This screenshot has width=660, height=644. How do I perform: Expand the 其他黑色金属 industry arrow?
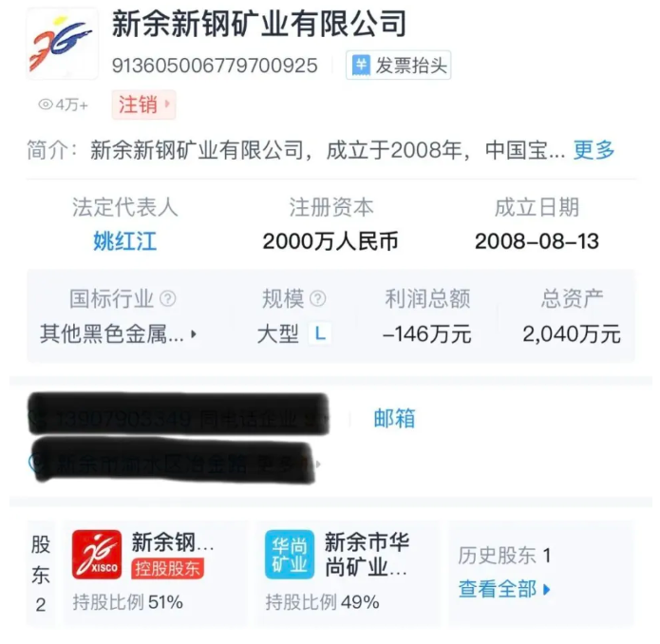click(193, 334)
